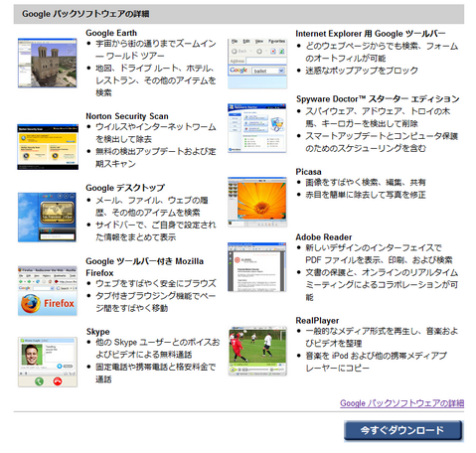The width and height of the screenshot is (476, 453).
Task: Click the Picasa orange flower thumbnail
Action: point(257,202)
